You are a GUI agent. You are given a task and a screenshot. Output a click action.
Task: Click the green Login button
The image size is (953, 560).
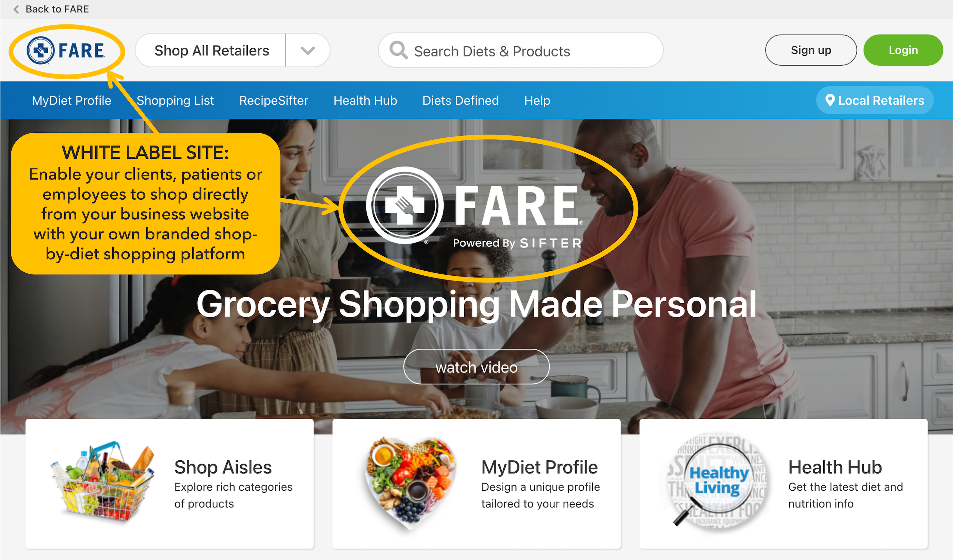click(903, 50)
